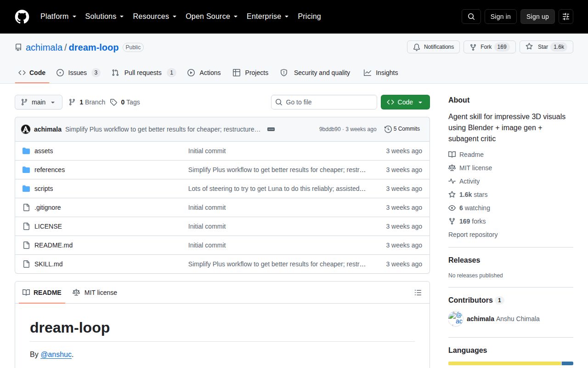This screenshot has height=368, width=588.
Task: Open the Readme sidebar link
Action: (466, 155)
